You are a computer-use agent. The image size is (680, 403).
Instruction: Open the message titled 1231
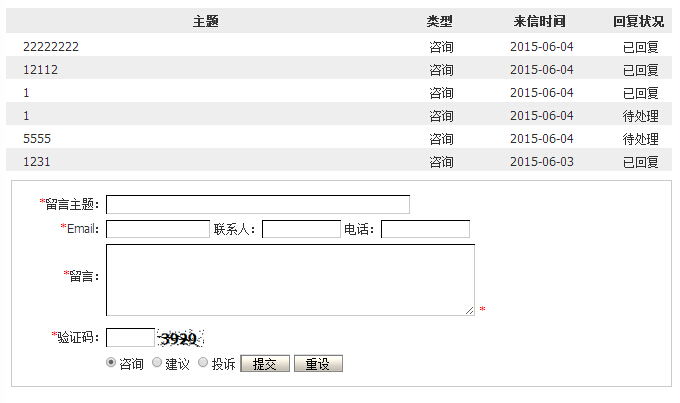(x=37, y=162)
